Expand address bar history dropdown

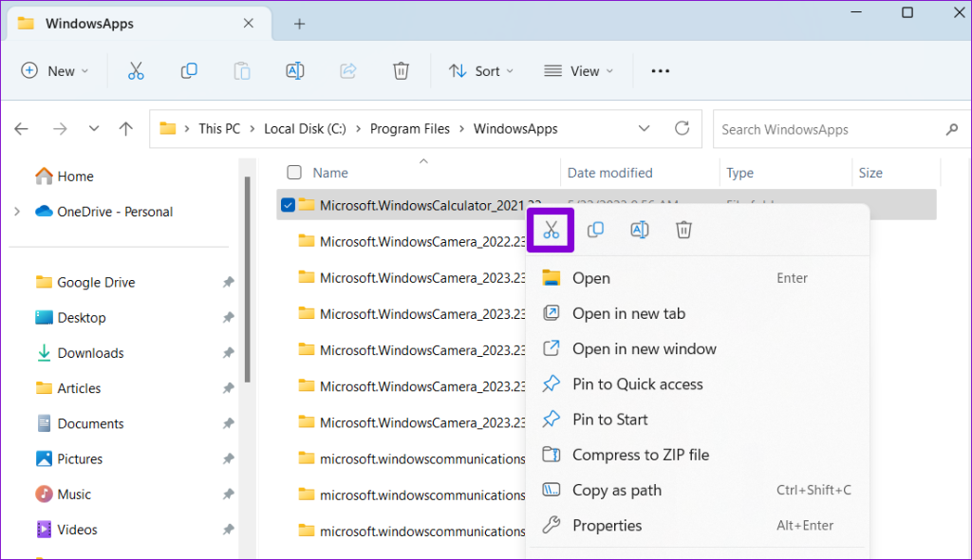click(645, 129)
